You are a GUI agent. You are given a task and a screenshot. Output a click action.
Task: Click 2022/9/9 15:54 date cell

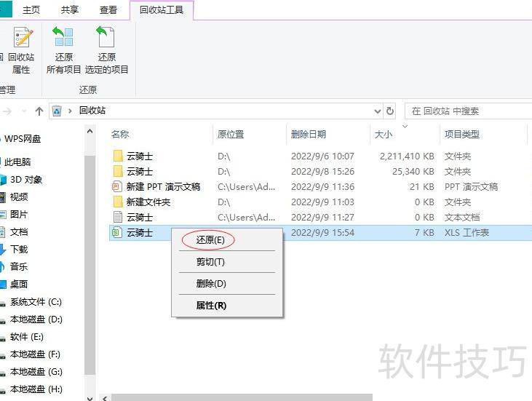(x=322, y=232)
